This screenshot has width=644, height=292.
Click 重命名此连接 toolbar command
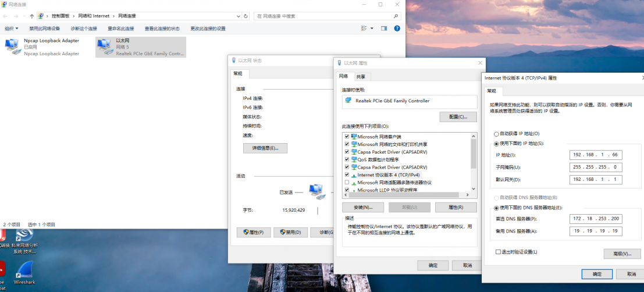point(121,29)
